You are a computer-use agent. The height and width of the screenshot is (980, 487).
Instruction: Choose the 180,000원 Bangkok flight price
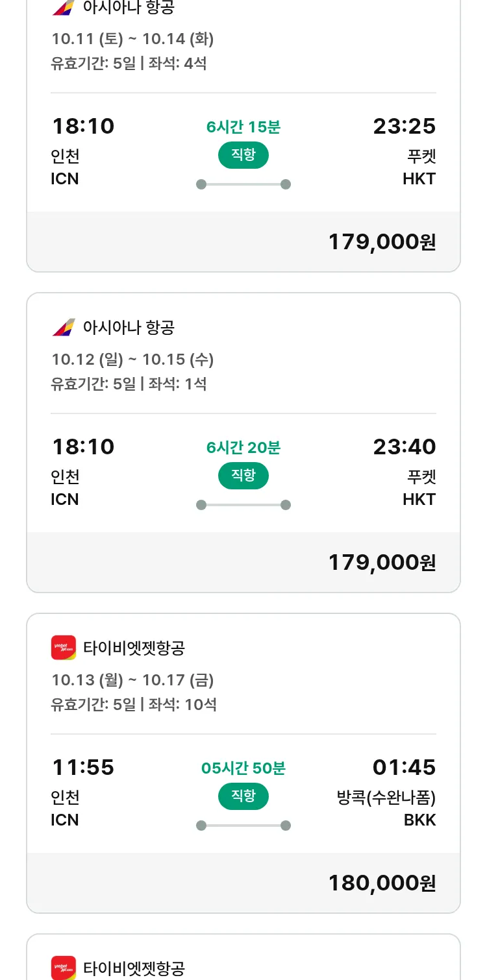pos(382,883)
